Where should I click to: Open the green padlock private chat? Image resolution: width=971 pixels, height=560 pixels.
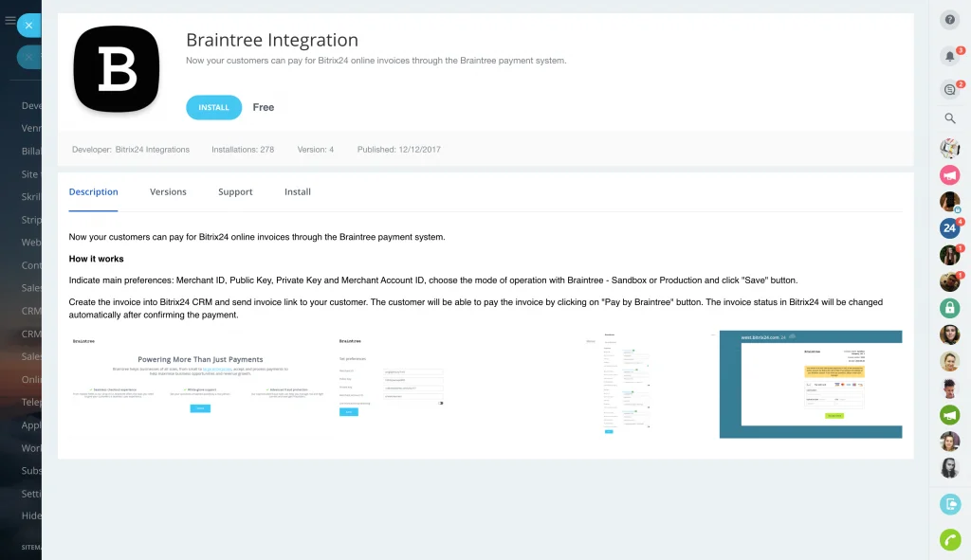950,308
